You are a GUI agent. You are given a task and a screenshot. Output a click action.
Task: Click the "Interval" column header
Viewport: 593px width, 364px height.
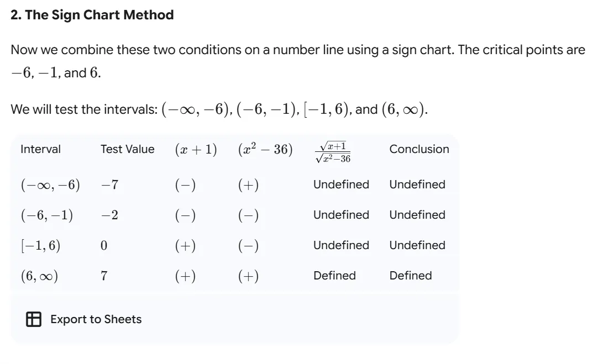click(x=40, y=149)
